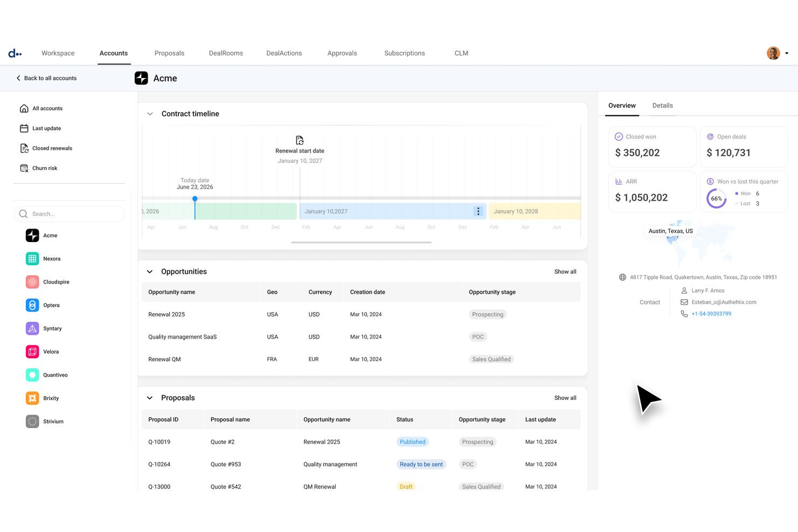Open the Cloudspire account icon

[32, 282]
